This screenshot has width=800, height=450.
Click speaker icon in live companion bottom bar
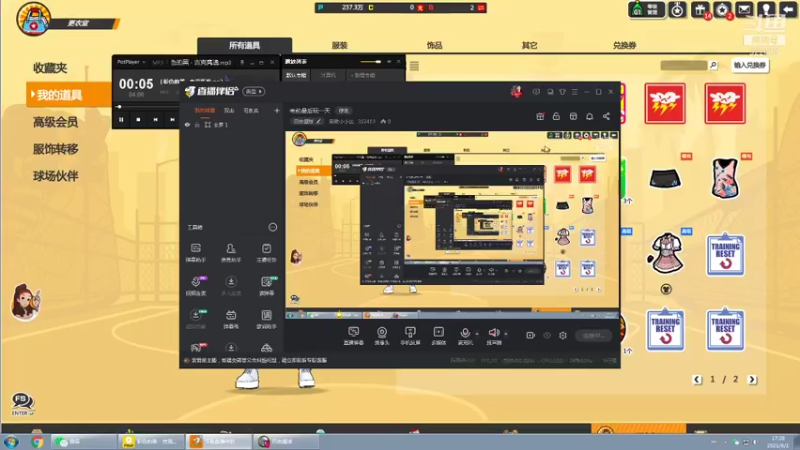click(493, 334)
